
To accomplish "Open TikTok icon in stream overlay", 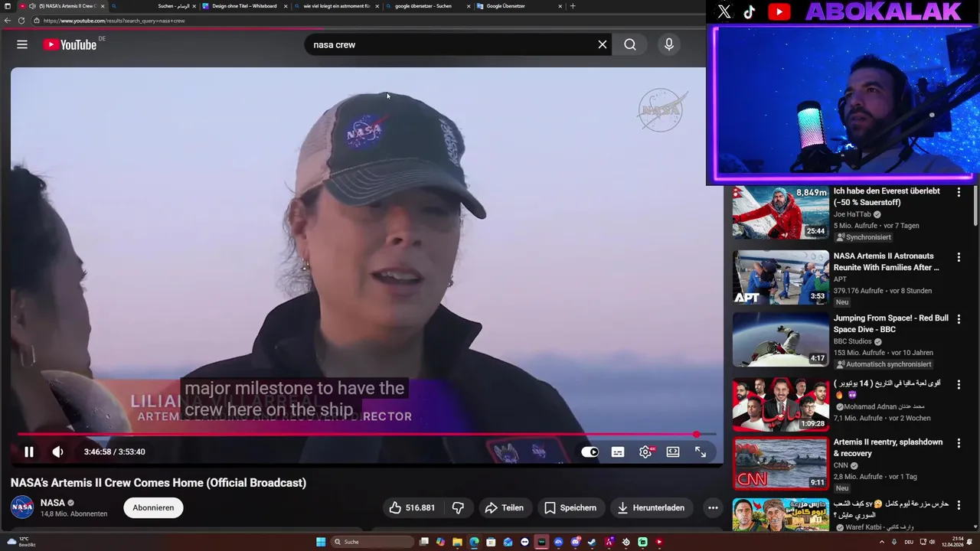I will pyautogui.click(x=750, y=11).
